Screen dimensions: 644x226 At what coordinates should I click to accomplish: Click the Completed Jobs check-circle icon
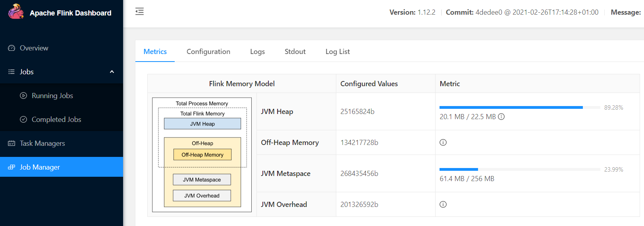(23, 120)
